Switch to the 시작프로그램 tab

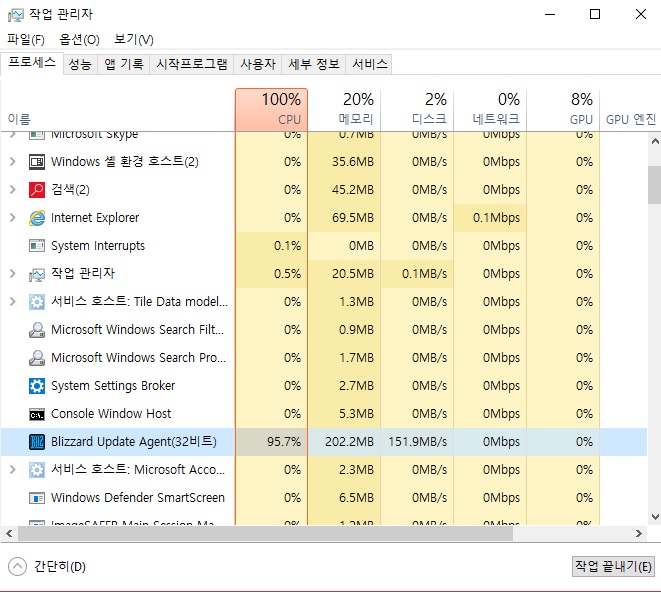[x=192, y=64]
